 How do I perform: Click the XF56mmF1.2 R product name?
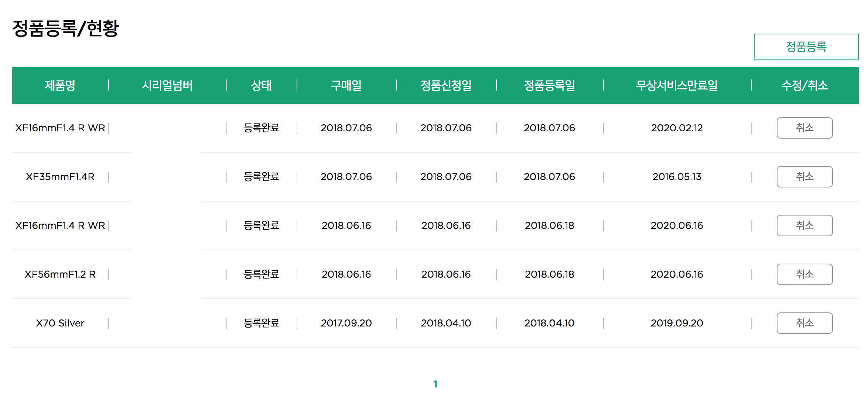[x=60, y=274]
